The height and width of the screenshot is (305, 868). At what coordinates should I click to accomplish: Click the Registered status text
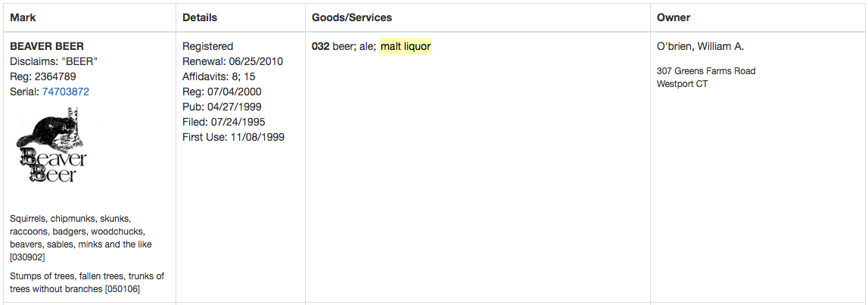coord(208,46)
